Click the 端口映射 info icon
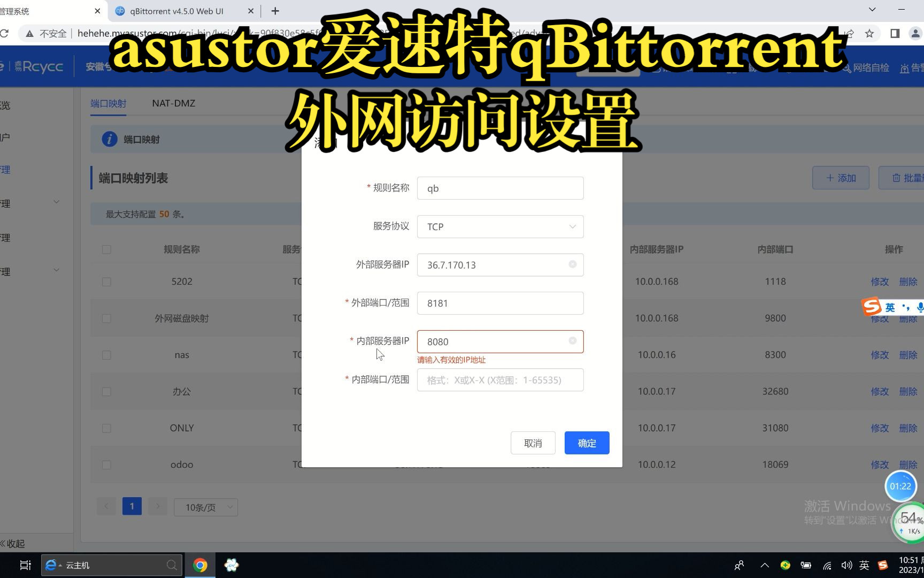 tap(110, 139)
